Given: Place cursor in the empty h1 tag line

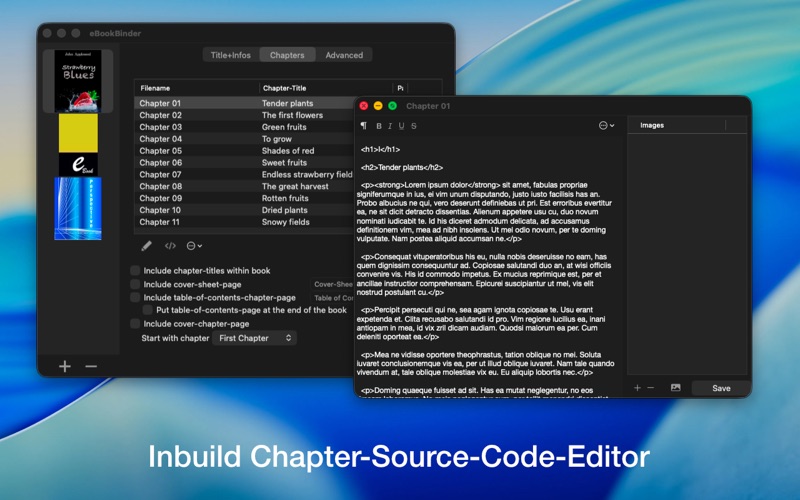Looking at the screenshot, I should click(381, 149).
